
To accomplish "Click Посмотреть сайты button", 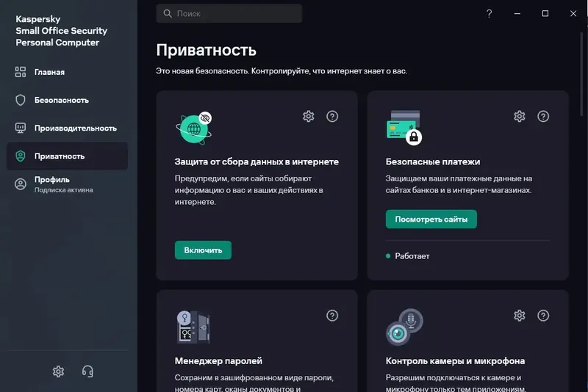I will (431, 219).
